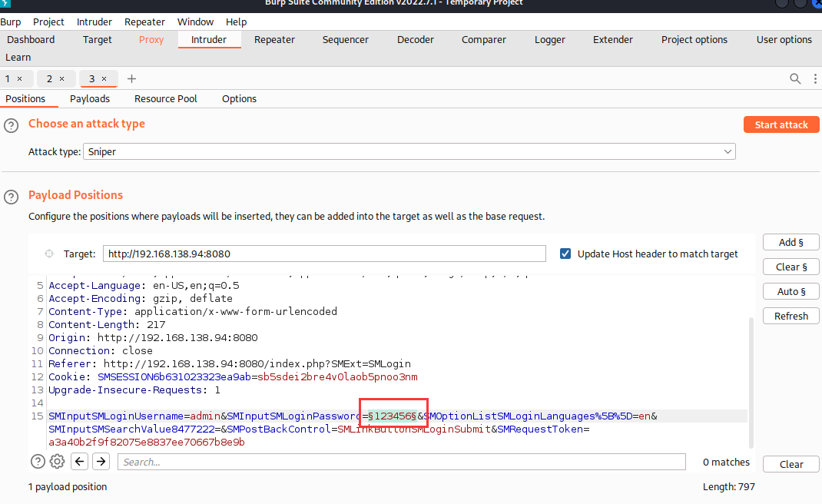822x504 pixels.
Task: Click the §123456§ payload position
Action: click(x=392, y=416)
